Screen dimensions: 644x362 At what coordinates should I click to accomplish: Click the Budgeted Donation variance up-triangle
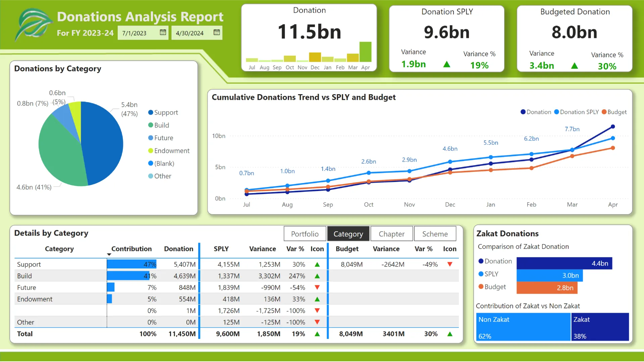pos(575,66)
